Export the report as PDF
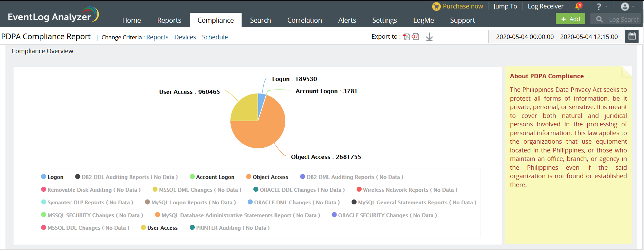Image resolution: width=644 pixels, height=250 pixels. click(406, 37)
